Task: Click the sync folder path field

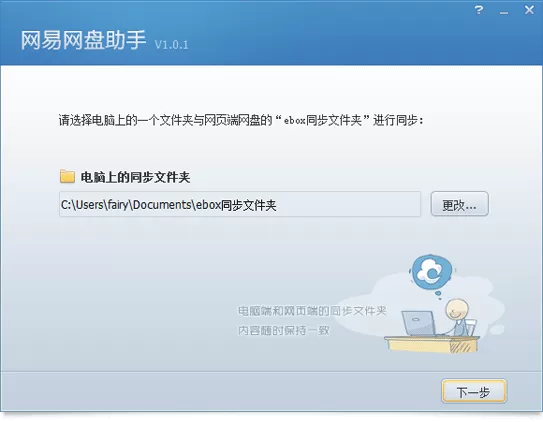Action: tap(240, 204)
